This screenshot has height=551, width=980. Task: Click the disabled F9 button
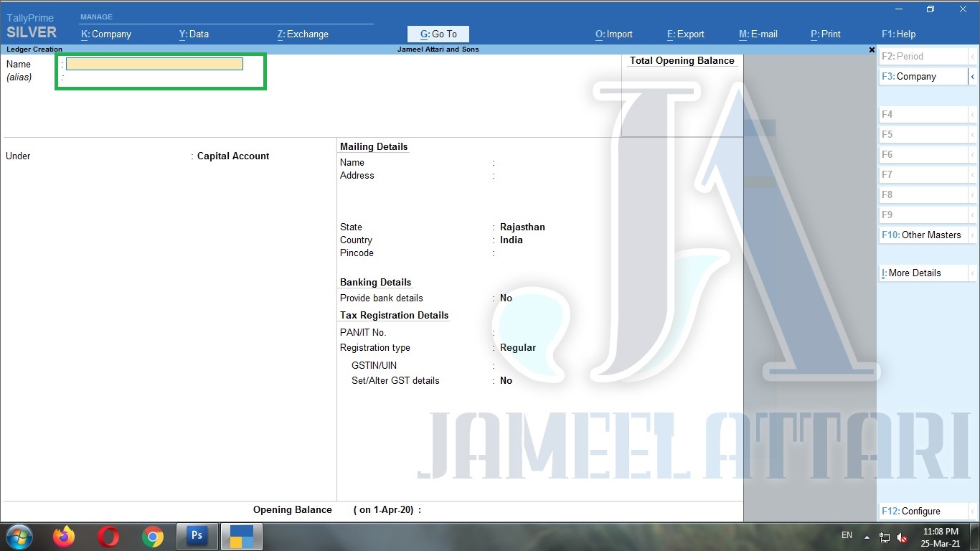coord(923,215)
